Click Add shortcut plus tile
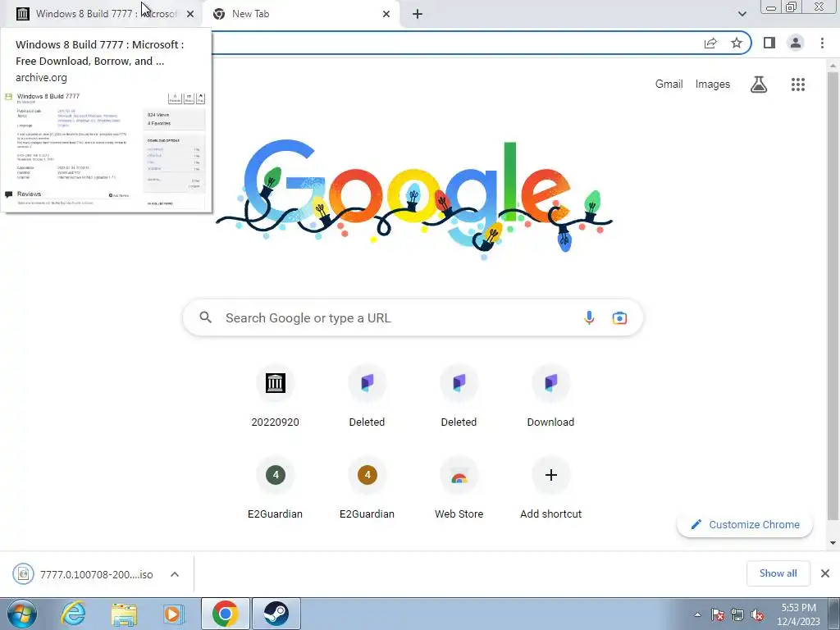The width and height of the screenshot is (840, 630). point(550,490)
